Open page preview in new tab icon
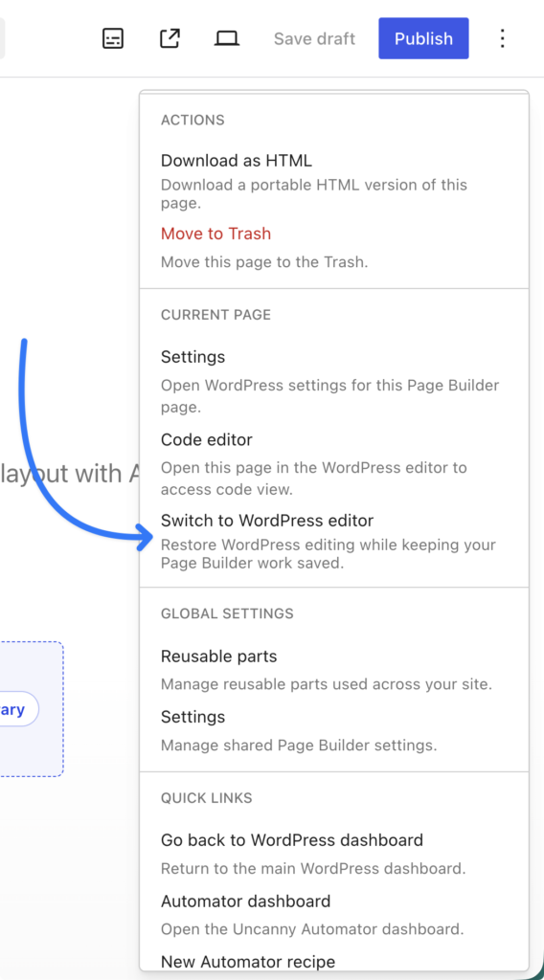This screenshot has height=980, width=544. click(170, 38)
